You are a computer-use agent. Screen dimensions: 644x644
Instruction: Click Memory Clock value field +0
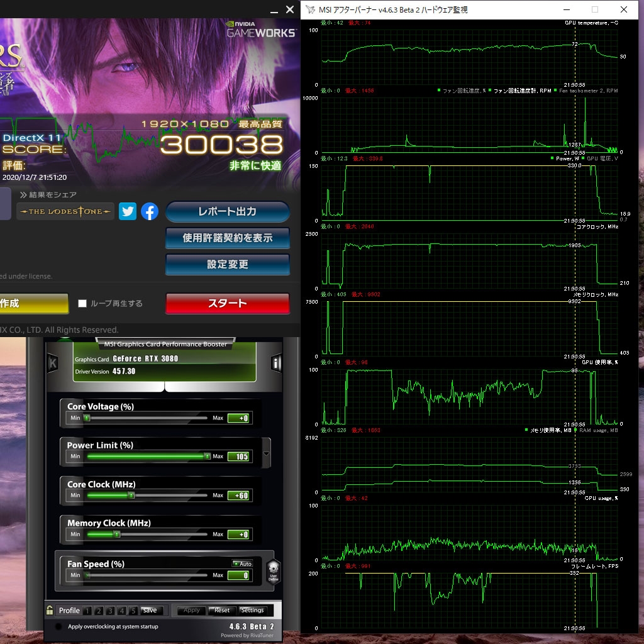(x=238, y=535)
